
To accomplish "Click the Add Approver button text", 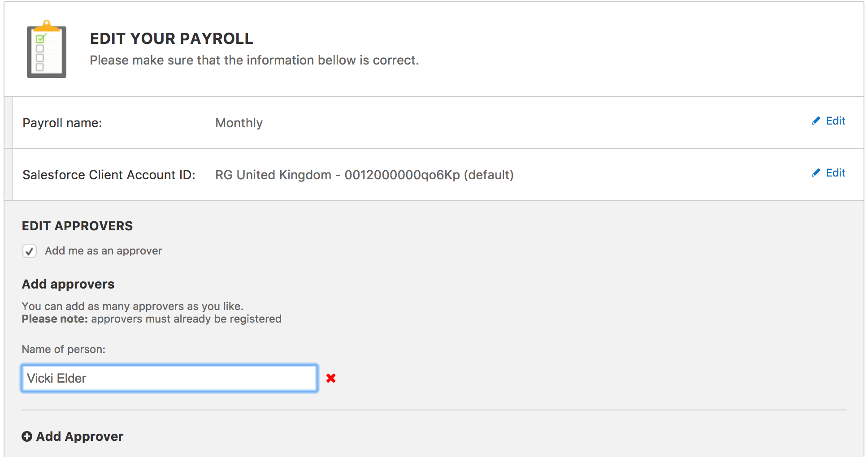I will pyautogui.click(x=80, y=436).
